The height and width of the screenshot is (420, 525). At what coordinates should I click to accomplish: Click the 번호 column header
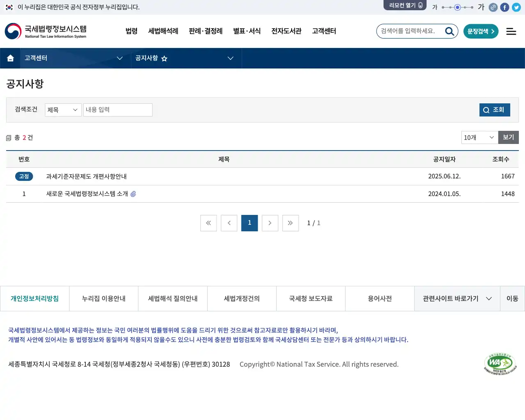(x=24, y=159)
